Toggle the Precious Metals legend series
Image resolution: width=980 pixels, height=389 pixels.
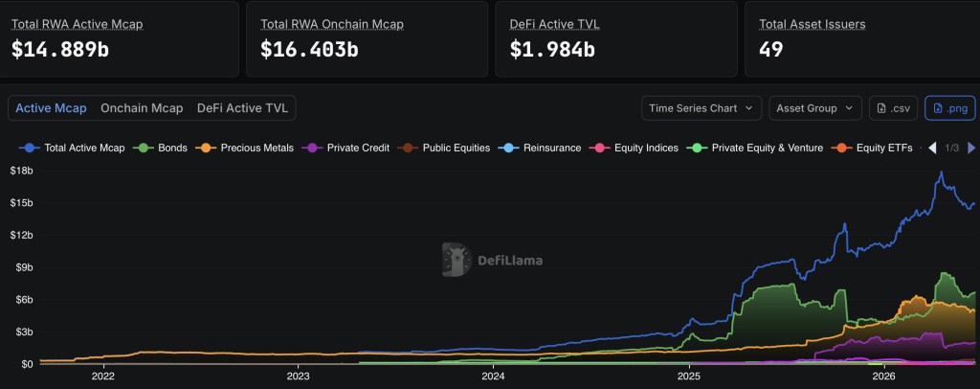click(x=244, y=149)
